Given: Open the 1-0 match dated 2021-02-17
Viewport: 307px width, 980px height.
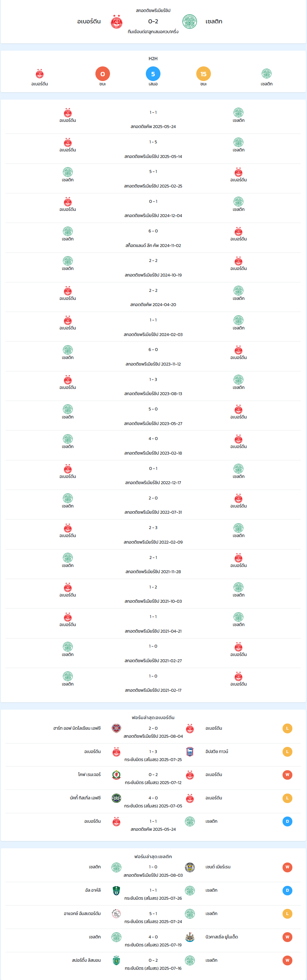Looking at the screenshot, I should pos(153,683).
